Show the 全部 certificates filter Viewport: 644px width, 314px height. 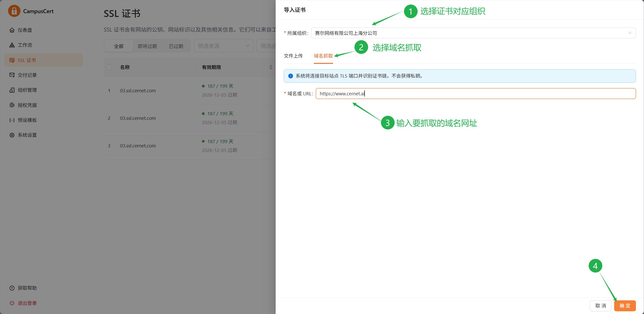[x=119, y=46]
